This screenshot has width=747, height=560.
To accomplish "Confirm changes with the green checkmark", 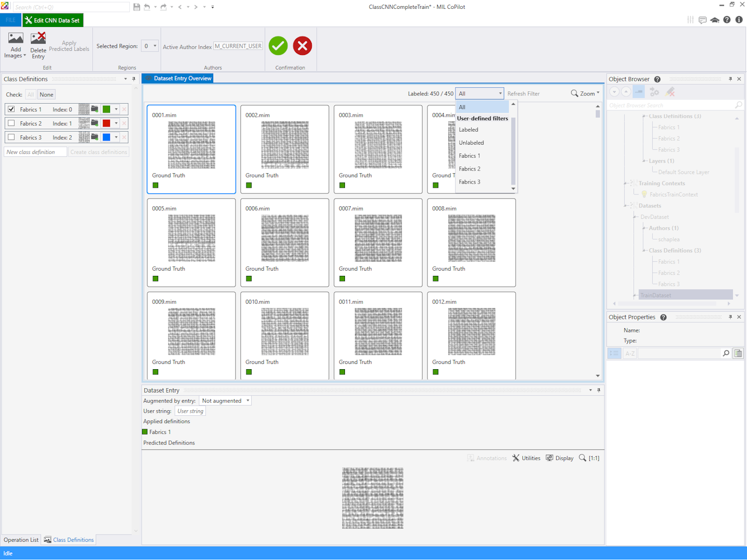I will [x=278, y=46].
